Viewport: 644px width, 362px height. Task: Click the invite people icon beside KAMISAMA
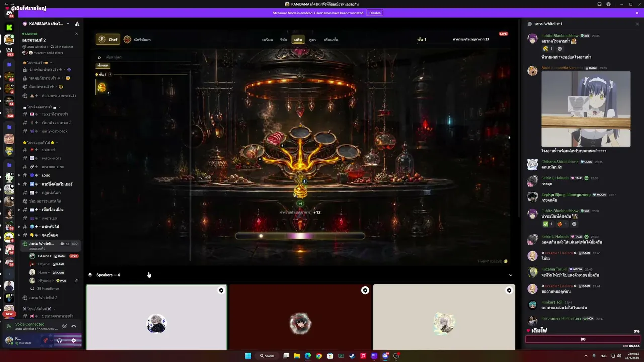pyautogui.click(x=77, y=24)
